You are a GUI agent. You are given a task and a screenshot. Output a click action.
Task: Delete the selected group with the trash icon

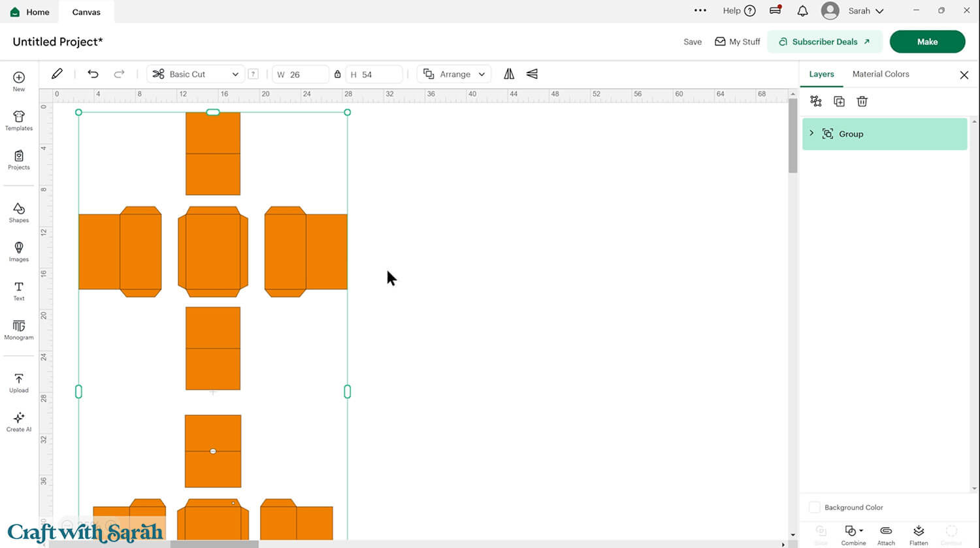click(x=862, y=101)
